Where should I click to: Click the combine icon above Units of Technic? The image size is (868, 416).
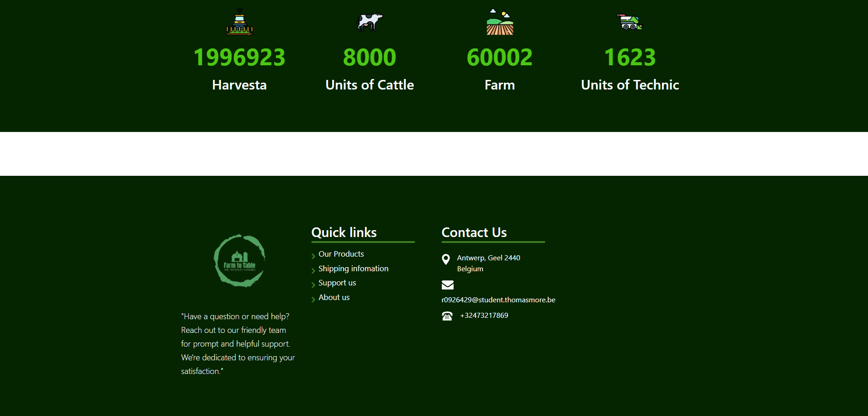tap(630, 21)
